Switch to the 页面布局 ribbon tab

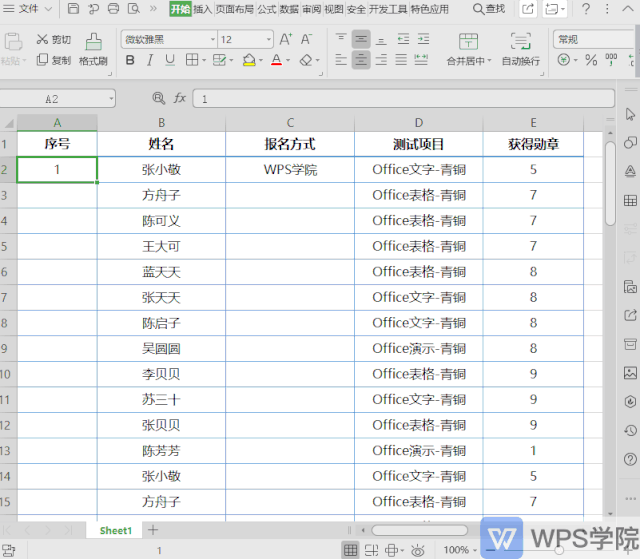click(234, 9)
